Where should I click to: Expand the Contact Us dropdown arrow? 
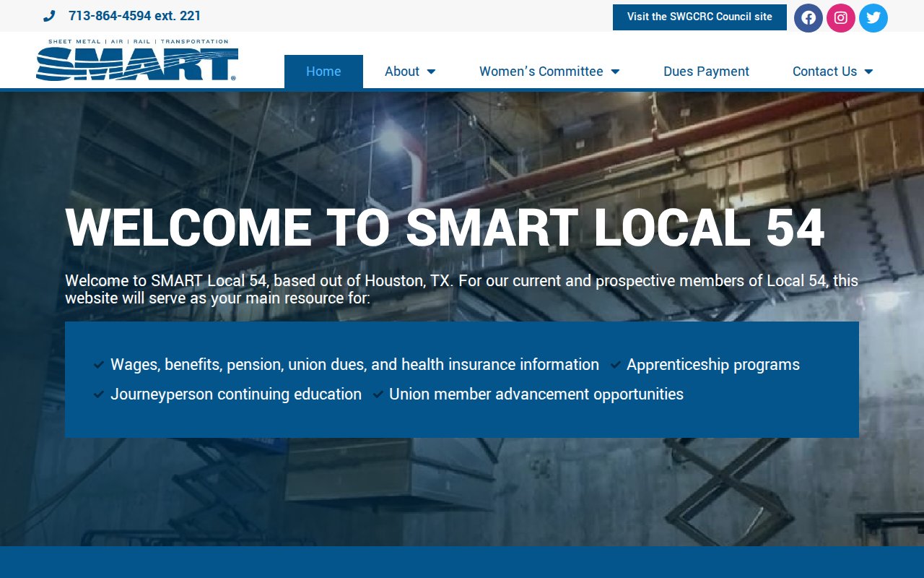(x=868, y=72)
